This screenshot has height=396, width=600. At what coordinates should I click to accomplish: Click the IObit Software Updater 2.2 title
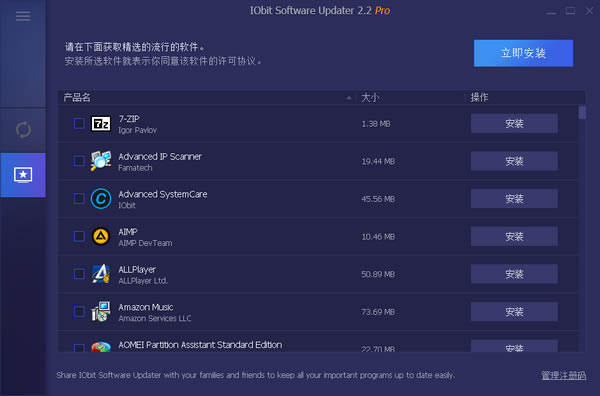pyautogui.click(x=320, y=10)
